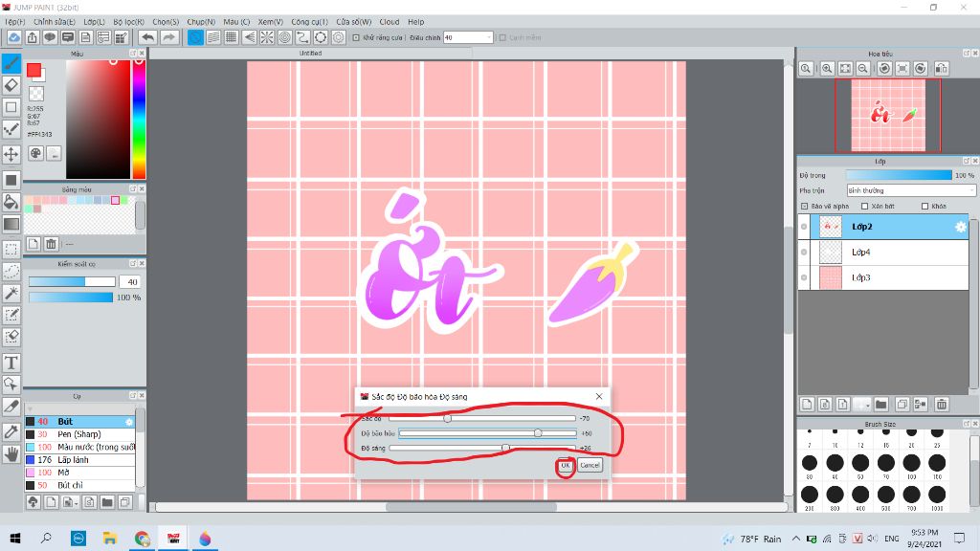The image size is (980, 551).
Task: Select the Gradient tool
Action: click(x=11, y=224)
